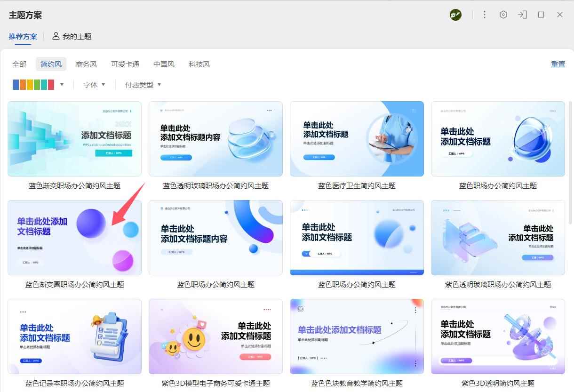Switch to the 推荐方案 tab
The image size is (574, 392).
tap(23, 36)
